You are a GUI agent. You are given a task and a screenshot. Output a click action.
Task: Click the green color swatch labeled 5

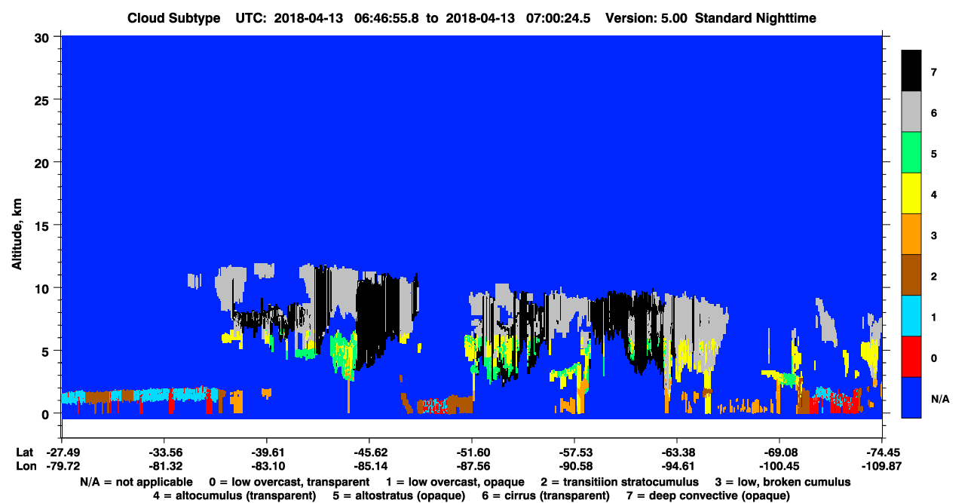pos(911,152)
